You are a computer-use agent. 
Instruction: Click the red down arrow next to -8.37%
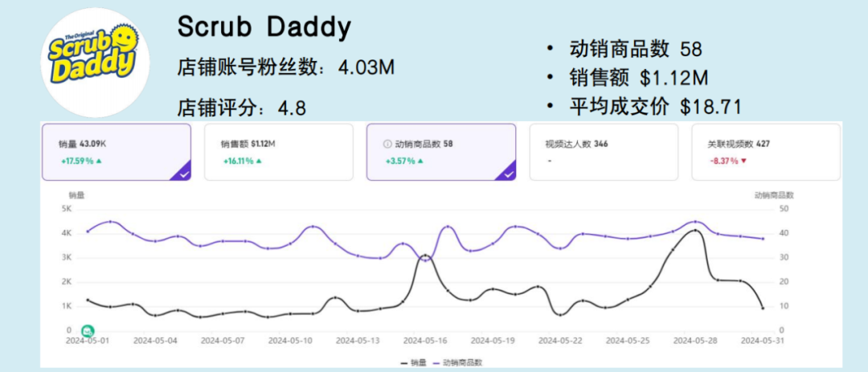(743, 161)
